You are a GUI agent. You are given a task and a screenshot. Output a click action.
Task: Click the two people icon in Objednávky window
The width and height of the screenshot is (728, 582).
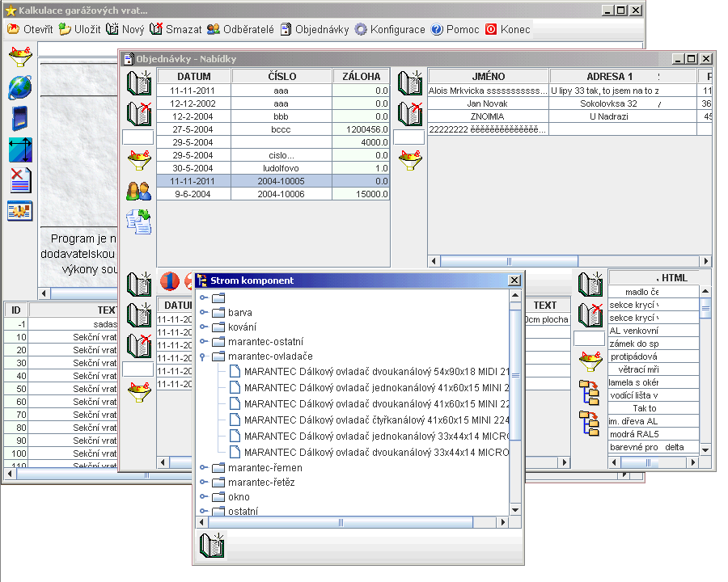(139, 191)
